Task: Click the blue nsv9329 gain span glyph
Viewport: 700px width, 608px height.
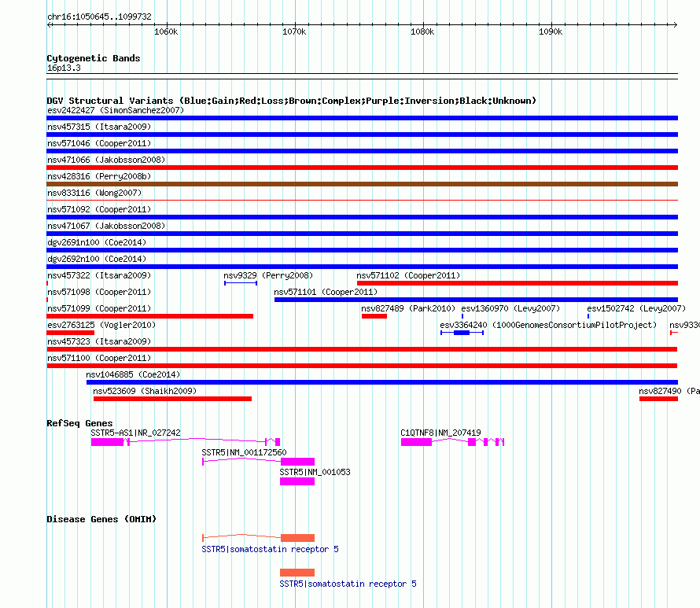Action: pos(241,283)
